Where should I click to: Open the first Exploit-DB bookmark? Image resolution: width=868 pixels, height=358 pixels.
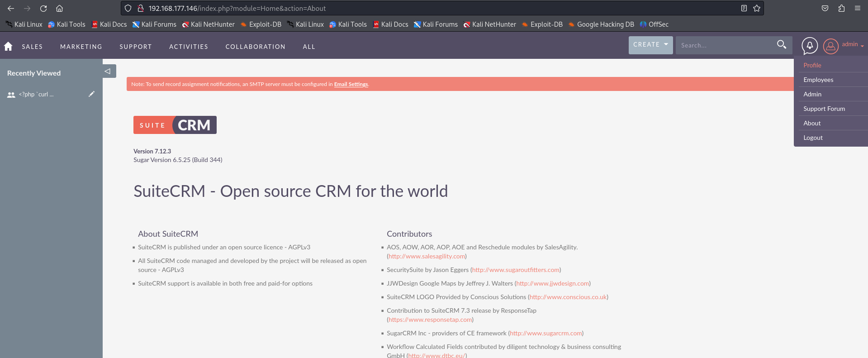pyautogui.click(x=261, y=24)
